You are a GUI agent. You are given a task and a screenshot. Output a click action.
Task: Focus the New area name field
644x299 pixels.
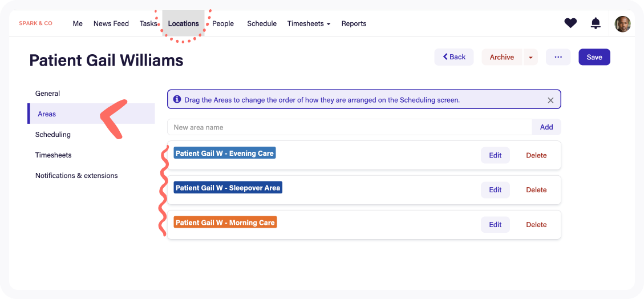coord(349,127)
